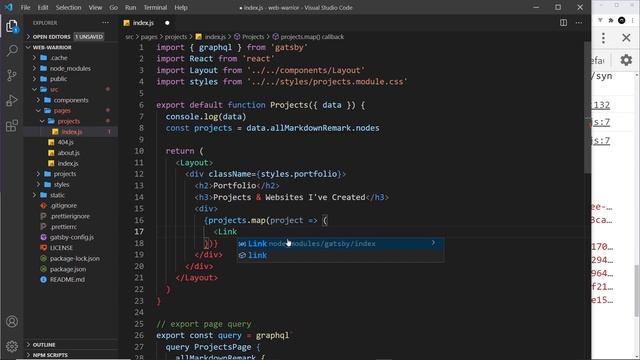Split the editor to the right

point(563,23)
